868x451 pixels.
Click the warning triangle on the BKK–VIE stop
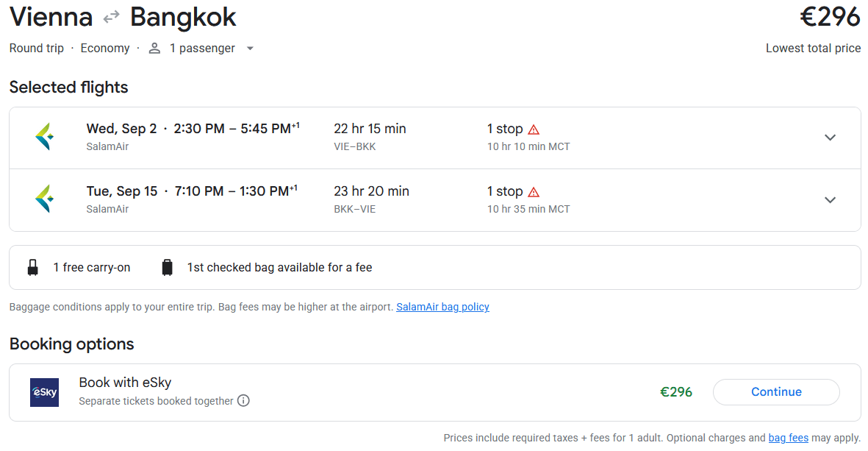pyautogui.click(x=534, y=192)
